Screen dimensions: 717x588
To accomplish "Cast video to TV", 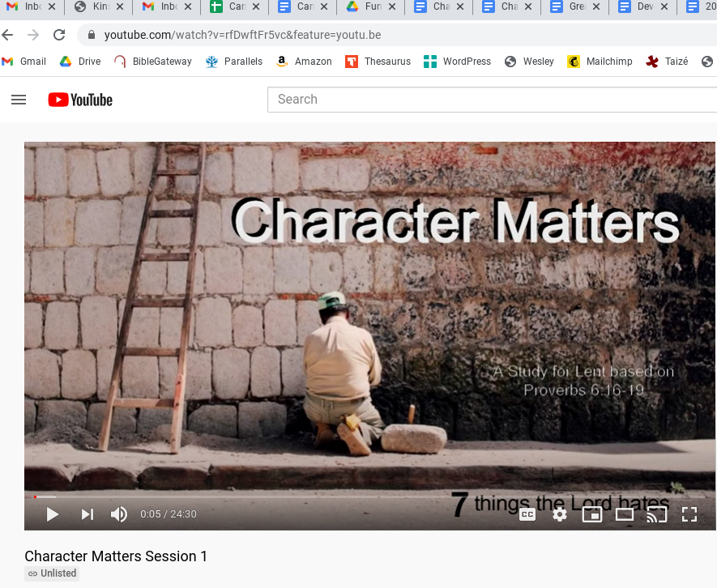I will [656, 514].
